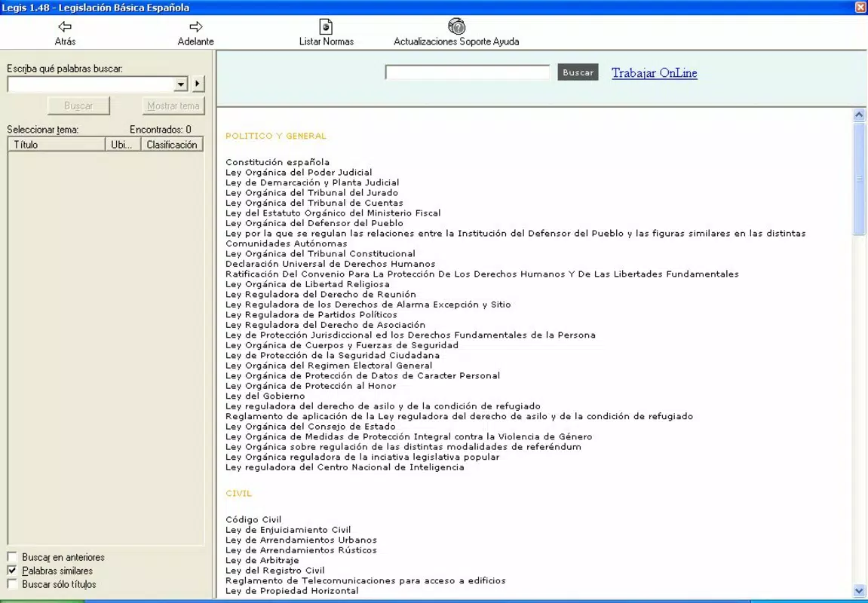Screen dimensions: 868x603
Task: Open Ley Orgánica de Protección al Honor
Action: [311, 386]
